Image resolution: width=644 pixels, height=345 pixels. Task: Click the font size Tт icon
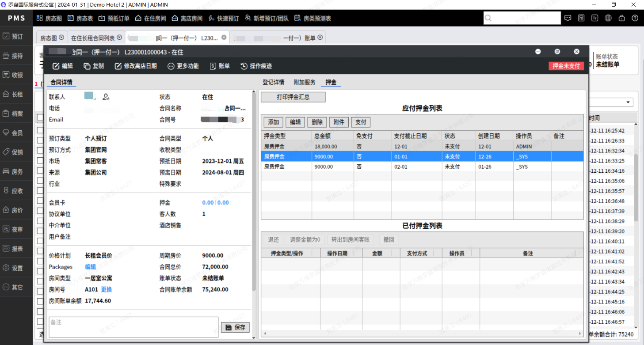pos(595,18)
